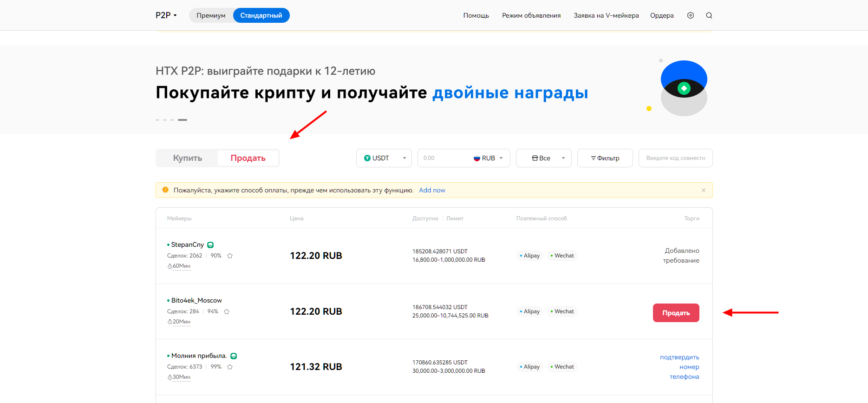
Task: Click Alipay tag in StepanCny row
Action: (530, 256)
